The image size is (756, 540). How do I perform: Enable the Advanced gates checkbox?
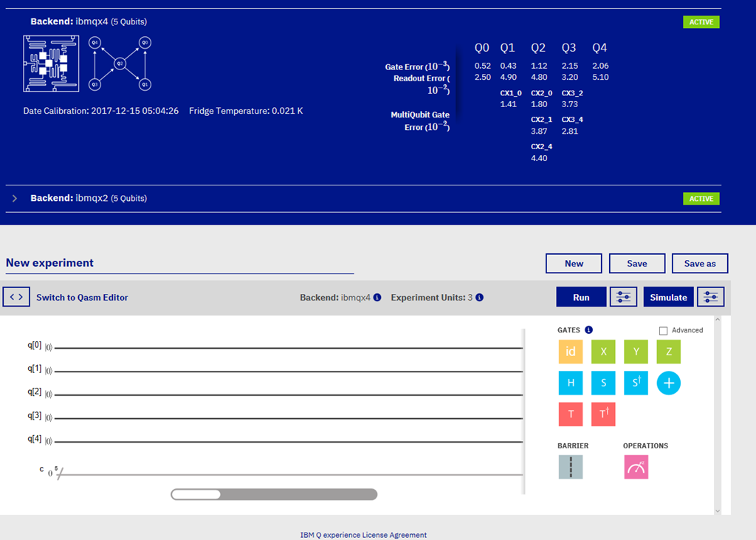click(x=664, y=330)
